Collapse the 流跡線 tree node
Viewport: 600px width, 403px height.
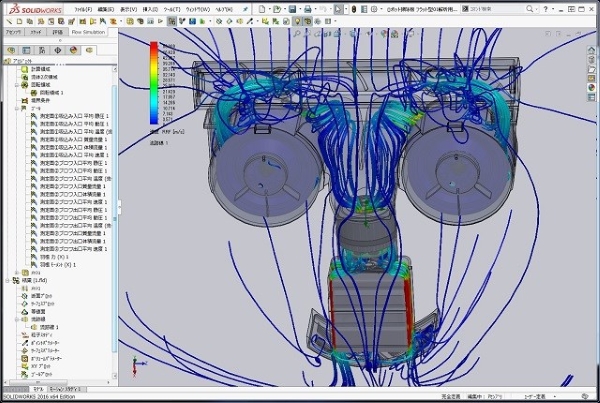[x=18, y=319]
